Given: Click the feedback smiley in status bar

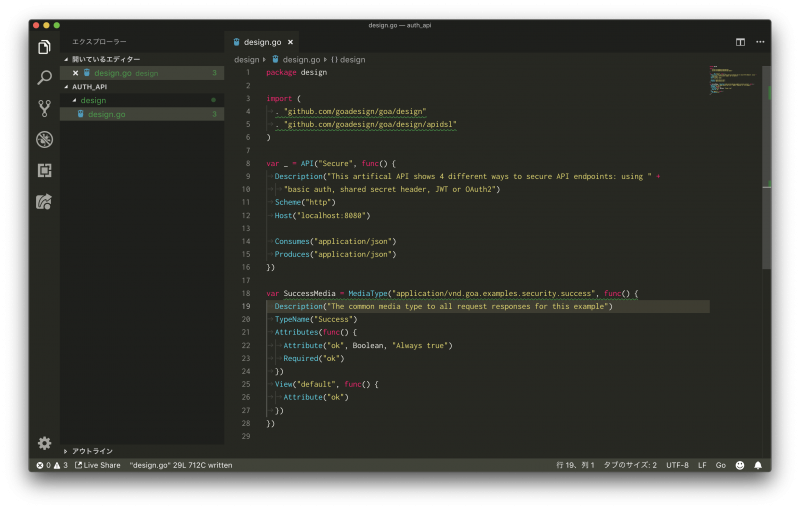Looking at the screenshot, I should pyautogui.click(x=740, y=465).
